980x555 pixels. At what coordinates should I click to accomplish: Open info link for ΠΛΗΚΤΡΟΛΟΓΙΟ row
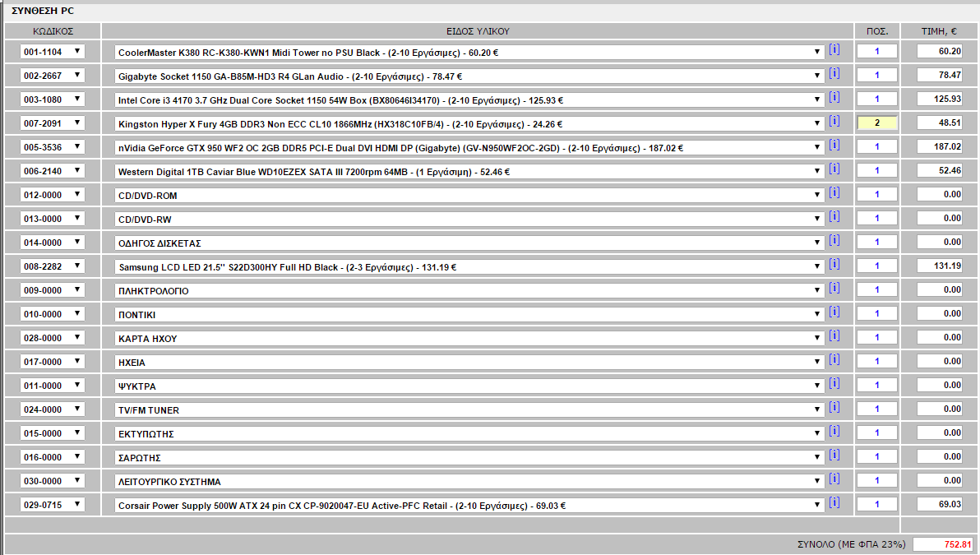click(x=834, y=288)
